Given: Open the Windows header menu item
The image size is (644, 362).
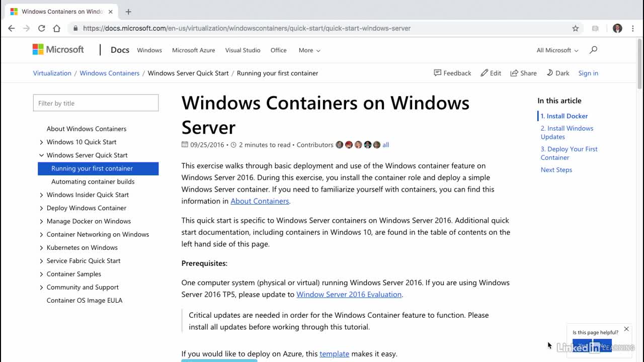Looking at the screenshot, I should [149, 50].
